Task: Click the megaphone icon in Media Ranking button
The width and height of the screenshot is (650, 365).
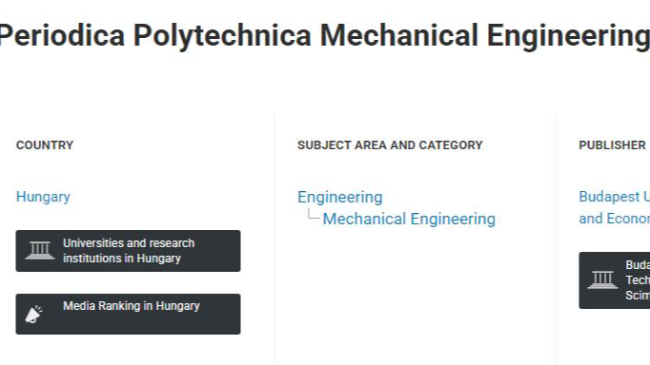Action: (34, 314)
